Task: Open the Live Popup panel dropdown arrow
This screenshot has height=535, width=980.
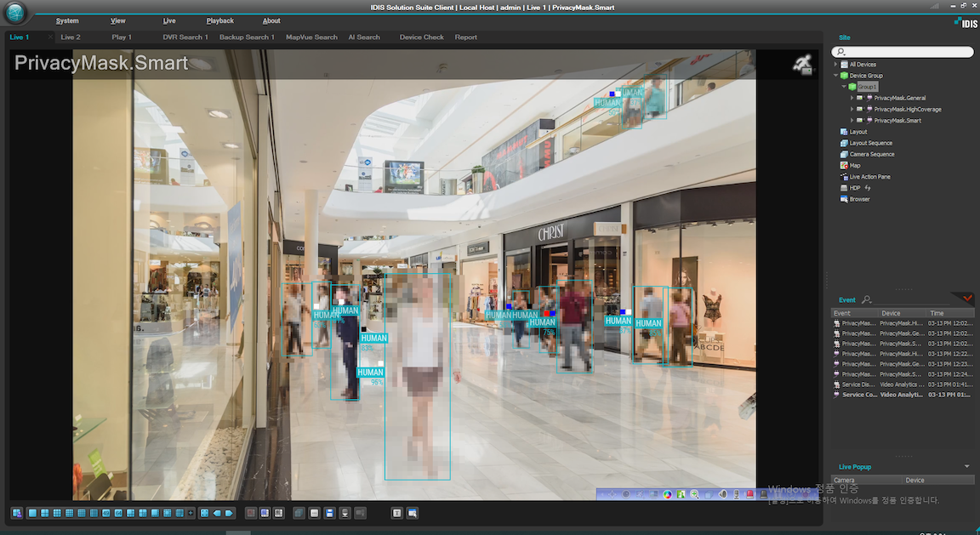Action: [x=966, y=466]
